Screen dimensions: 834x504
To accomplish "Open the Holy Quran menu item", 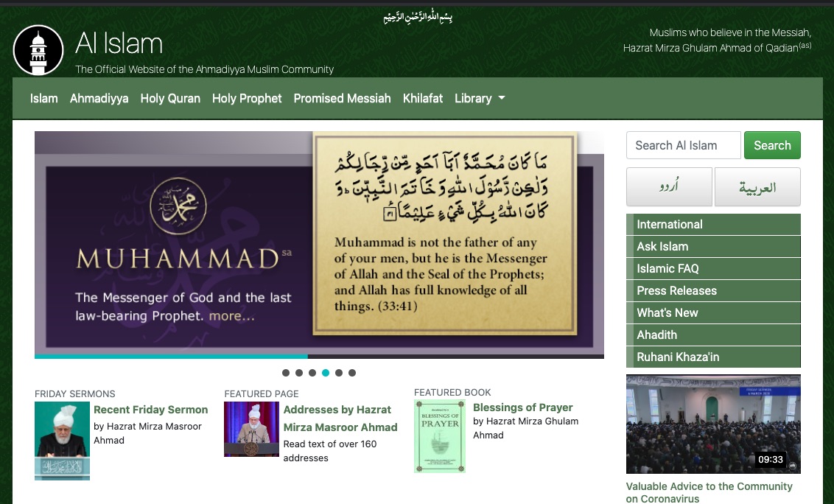I will click(x=170, y=98).
